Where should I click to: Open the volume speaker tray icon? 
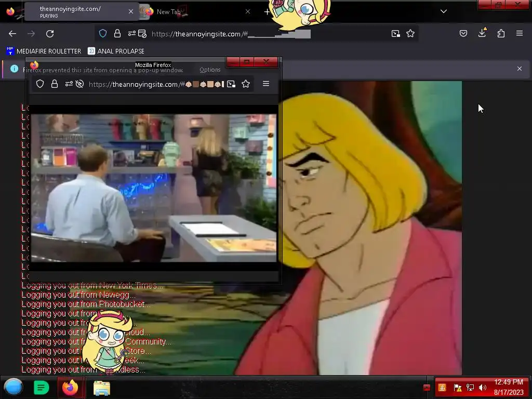coord(483,388)
